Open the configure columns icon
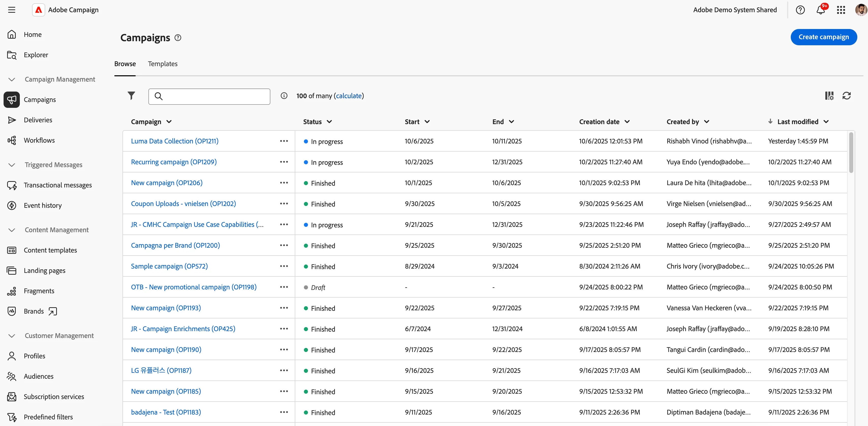 point(829,96)
